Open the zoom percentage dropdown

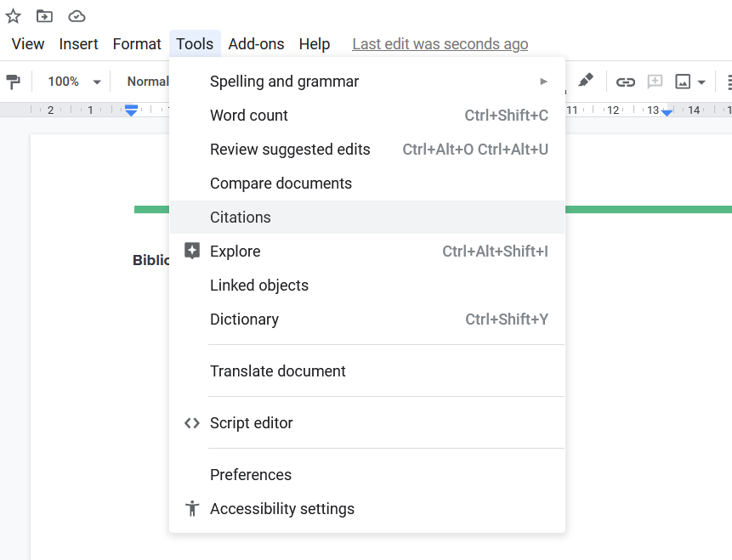pyautogui.click(x=73, y=81)
